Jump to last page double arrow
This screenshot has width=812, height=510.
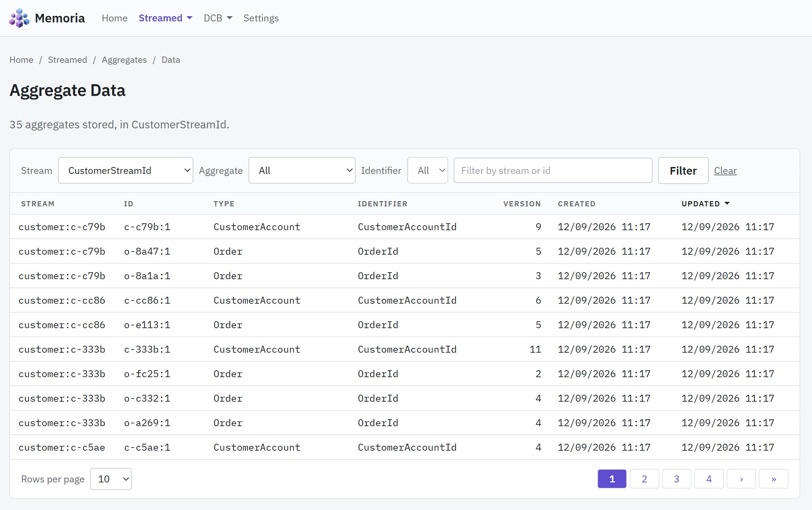(774, 479)
